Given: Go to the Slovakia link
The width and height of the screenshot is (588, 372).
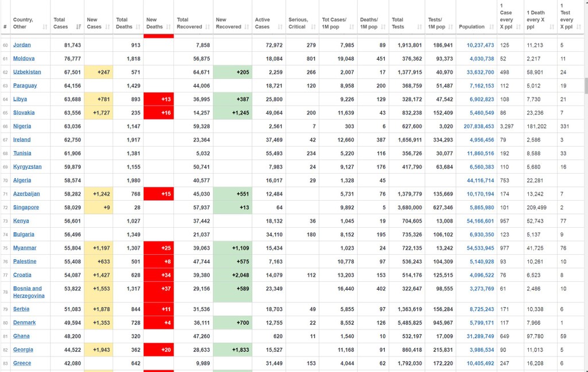Looking at the screenshot, I should (24, 113).
